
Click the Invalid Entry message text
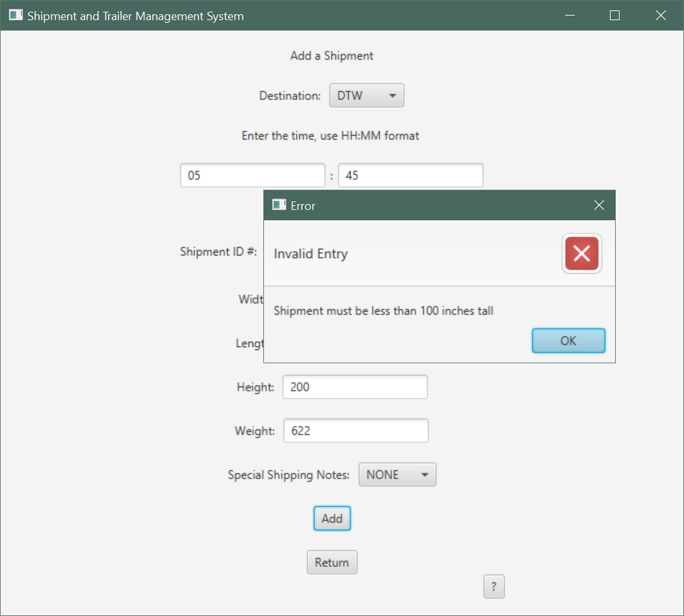click(x=310, y=253)
